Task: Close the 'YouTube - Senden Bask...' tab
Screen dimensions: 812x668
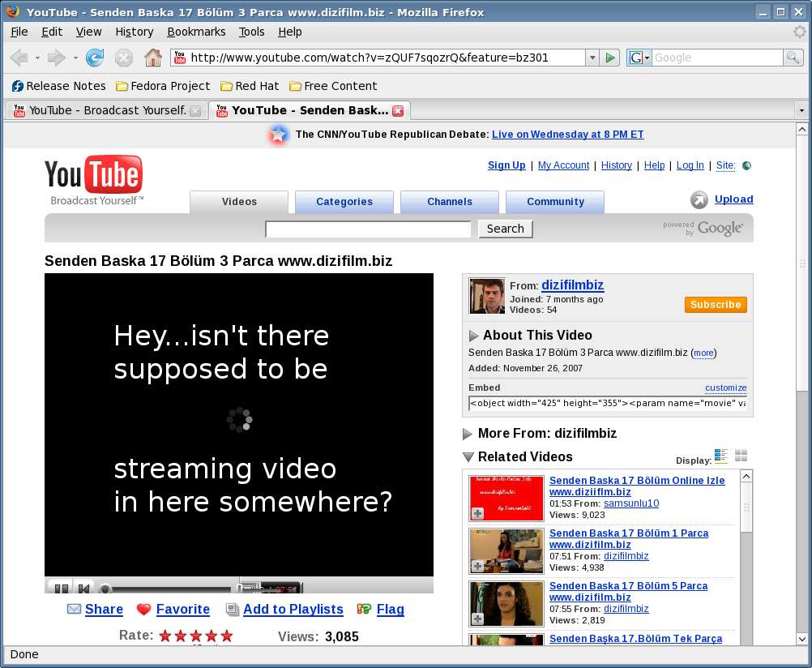Action: coord(398,110)
